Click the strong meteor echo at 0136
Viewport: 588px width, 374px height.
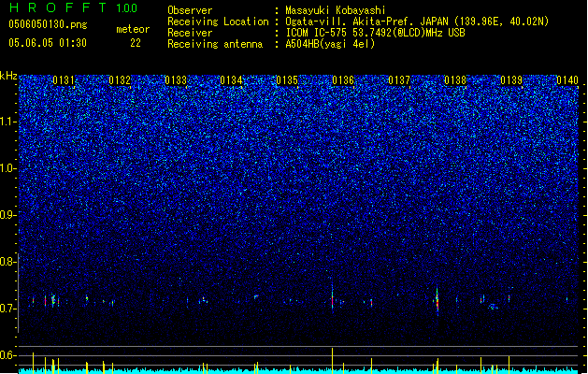pos(332,297)
